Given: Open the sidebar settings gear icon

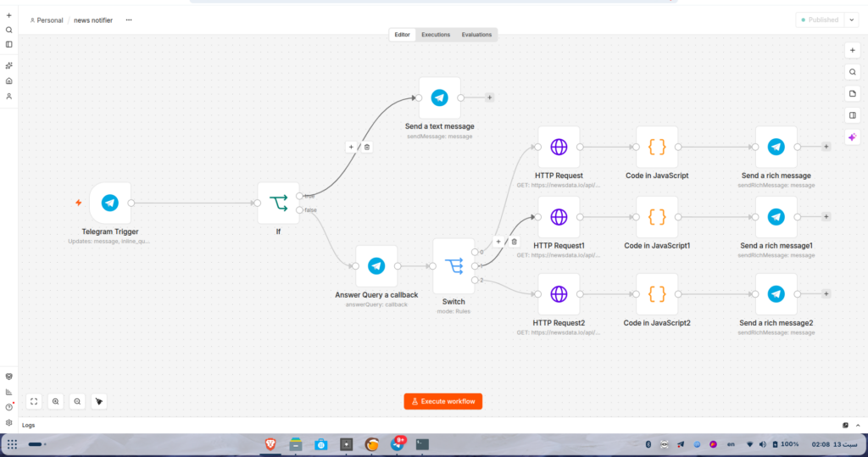Looking at the screenshot, I should point(8,422).
